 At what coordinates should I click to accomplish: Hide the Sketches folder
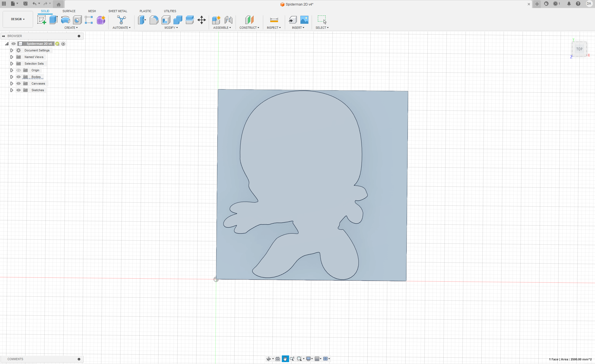[19, 90]
